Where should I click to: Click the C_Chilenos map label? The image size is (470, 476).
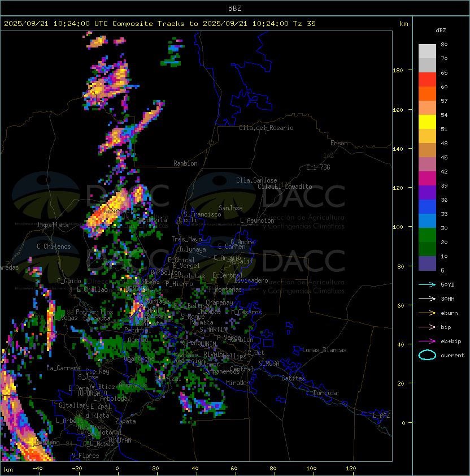pyautogui.click(x=54, y=246)
